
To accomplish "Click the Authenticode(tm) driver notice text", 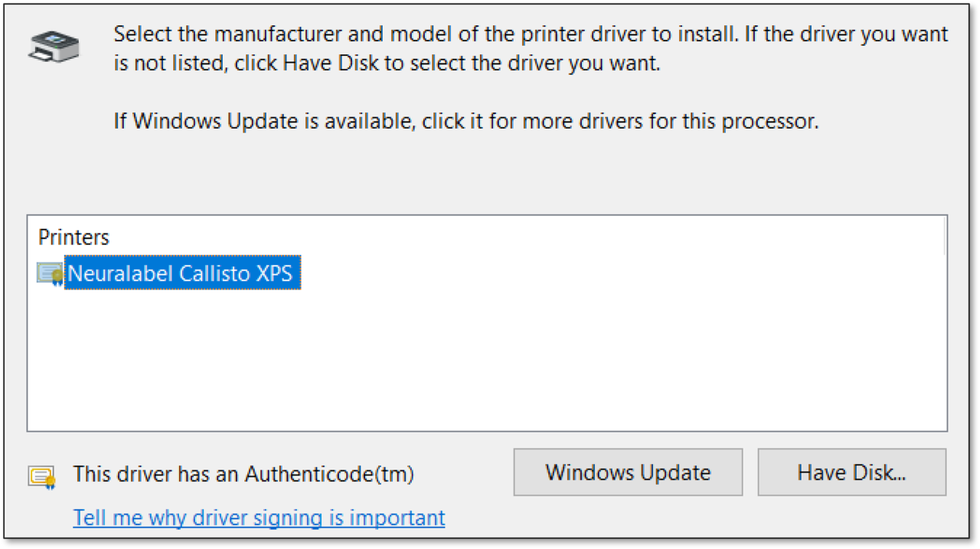I will pos(243,474).
